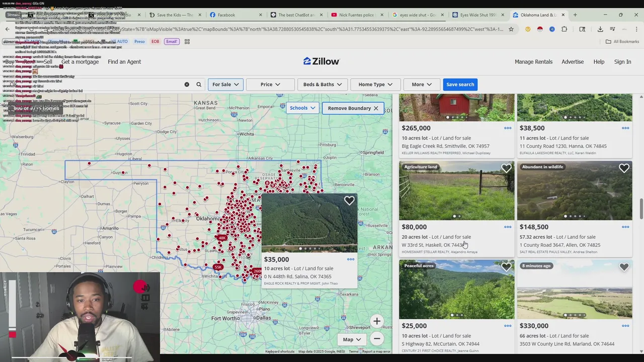Viewport: 644px width, 362px height.
Task: Open the Map type dropdown
Action: (352, 339)
